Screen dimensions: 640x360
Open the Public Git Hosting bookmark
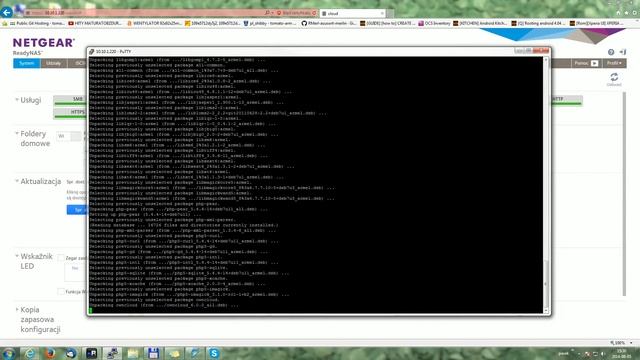(x=37, y=24)
